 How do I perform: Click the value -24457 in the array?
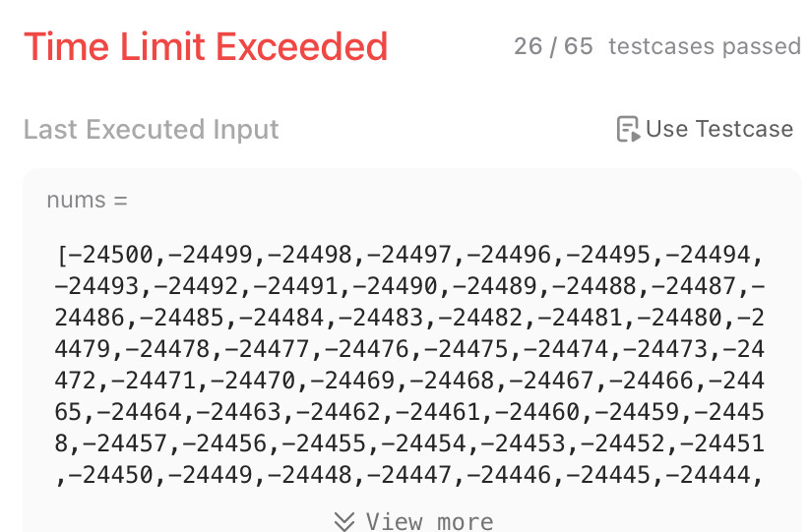coord(125,443)
